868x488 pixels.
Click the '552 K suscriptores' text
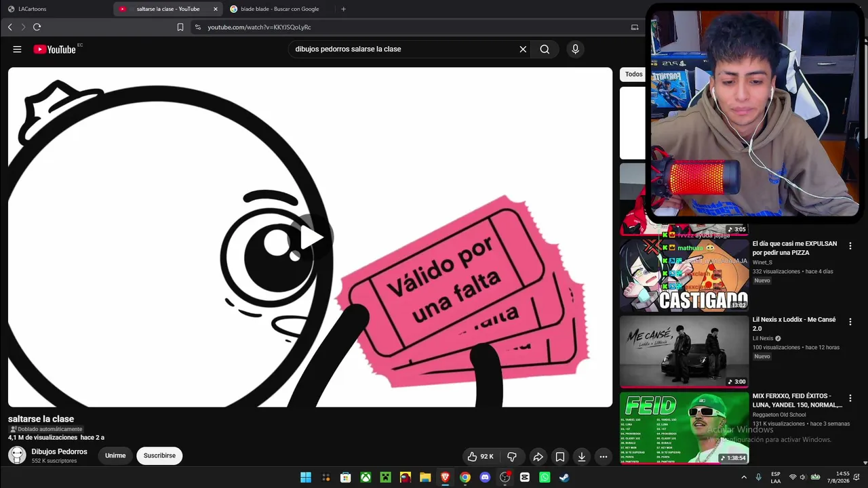(54, 461)
